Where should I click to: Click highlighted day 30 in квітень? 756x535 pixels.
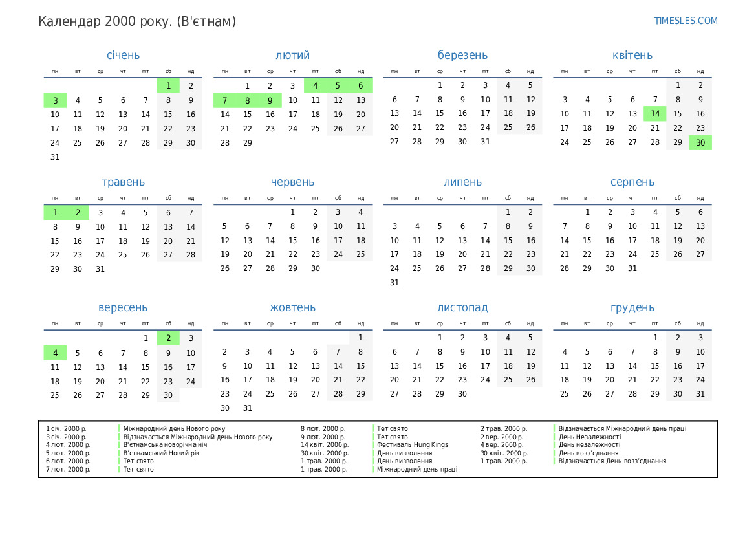(700, 143)
